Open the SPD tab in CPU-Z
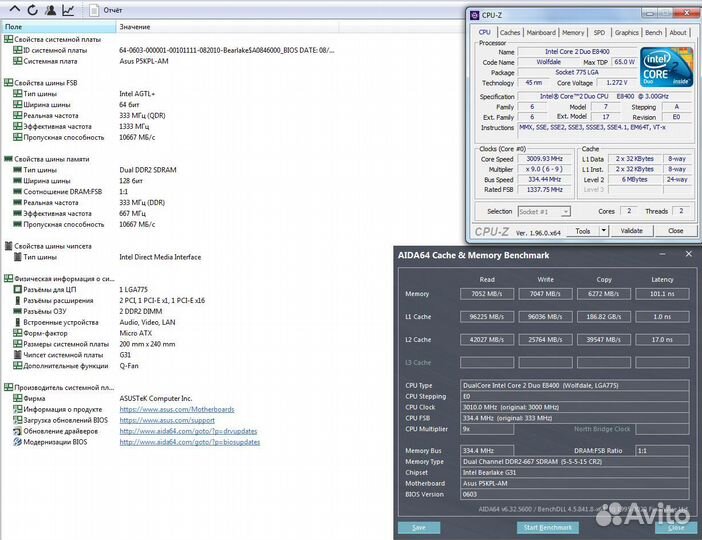Image resolution: width=702 pixels, height=540 pixels. point(599,32)
